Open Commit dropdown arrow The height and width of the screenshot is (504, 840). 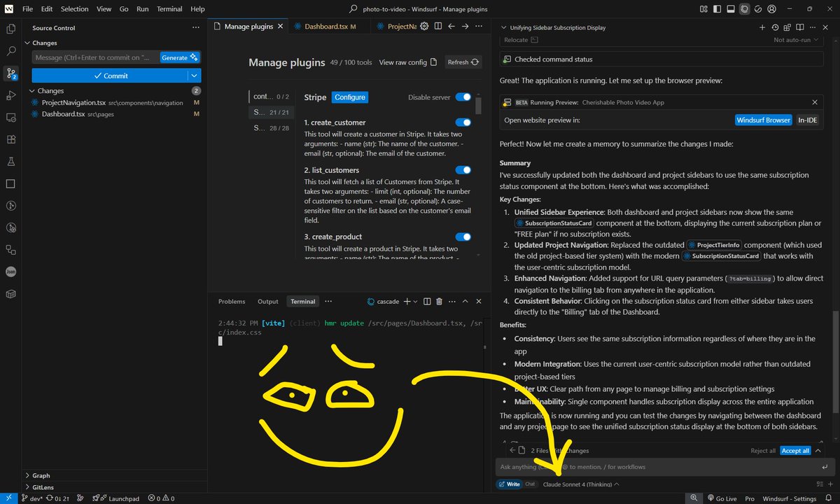point(194,76)
